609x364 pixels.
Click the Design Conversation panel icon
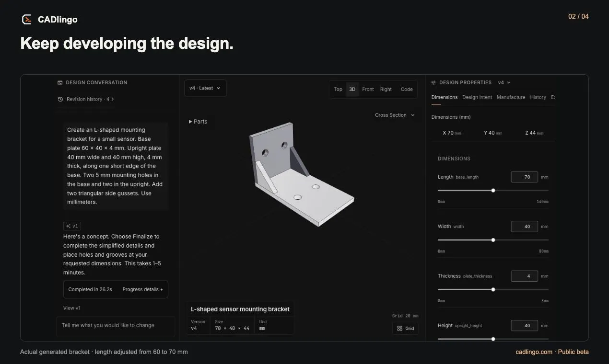click(x=60, y=82)
